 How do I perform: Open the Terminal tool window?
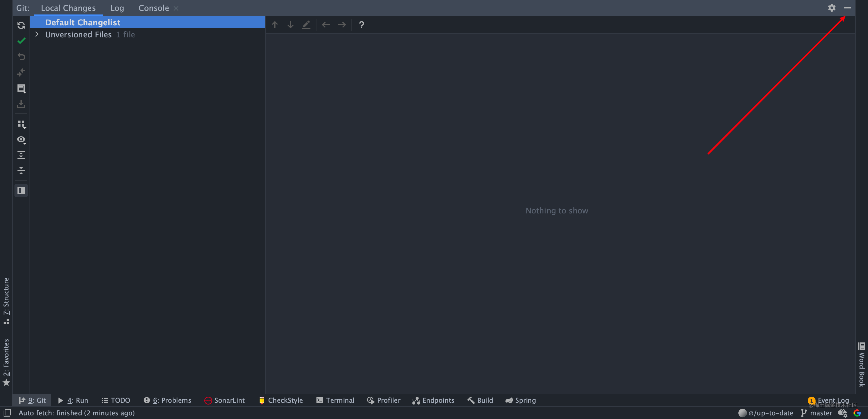click(x=335, y=400)
